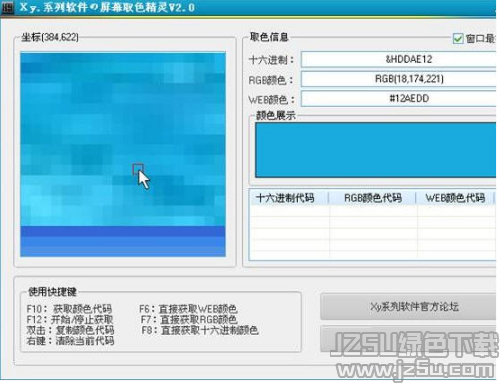500x383 pixels.
Task: Select the WEB颜色代码 column header
Action: [455, 198]
